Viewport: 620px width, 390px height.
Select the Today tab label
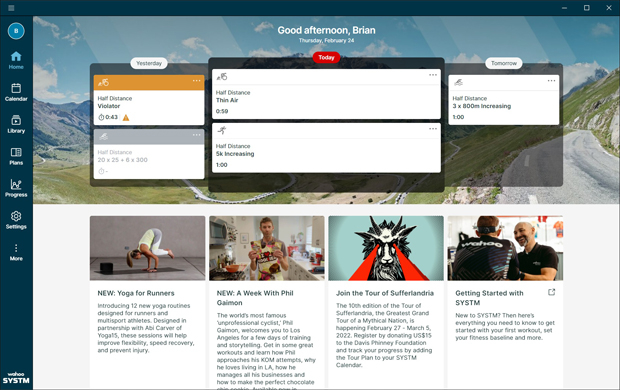326,57
